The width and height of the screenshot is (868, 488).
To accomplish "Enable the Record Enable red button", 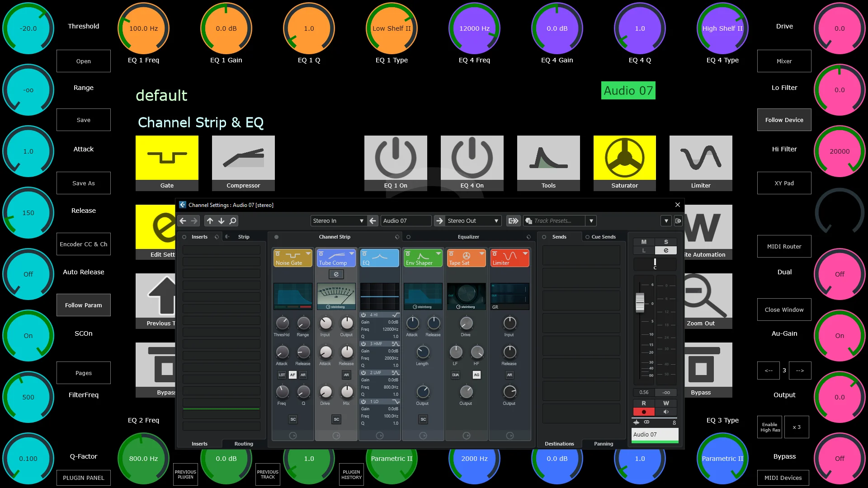I will pyautogui.click(x=644, y=412).
